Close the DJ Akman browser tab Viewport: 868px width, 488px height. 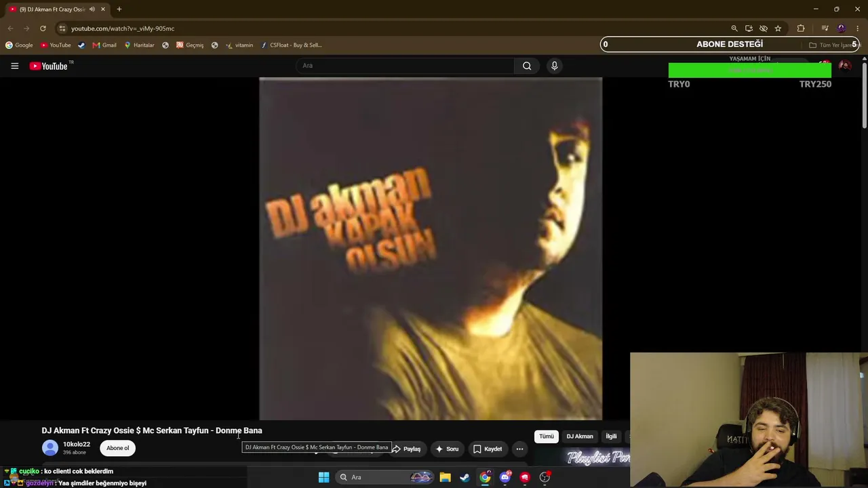pyautogui.click(x=103, y=9)
